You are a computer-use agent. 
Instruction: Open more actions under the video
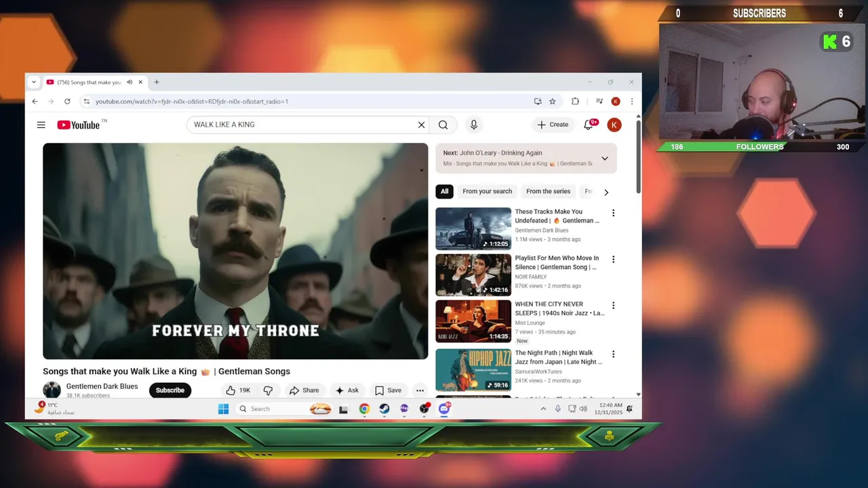(x=420, y=390)
